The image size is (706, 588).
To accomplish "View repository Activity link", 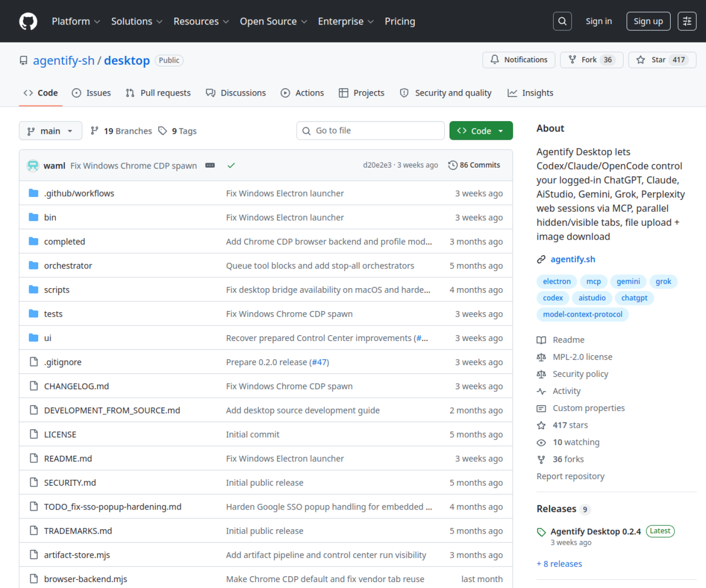I will (x=558, y=391).
